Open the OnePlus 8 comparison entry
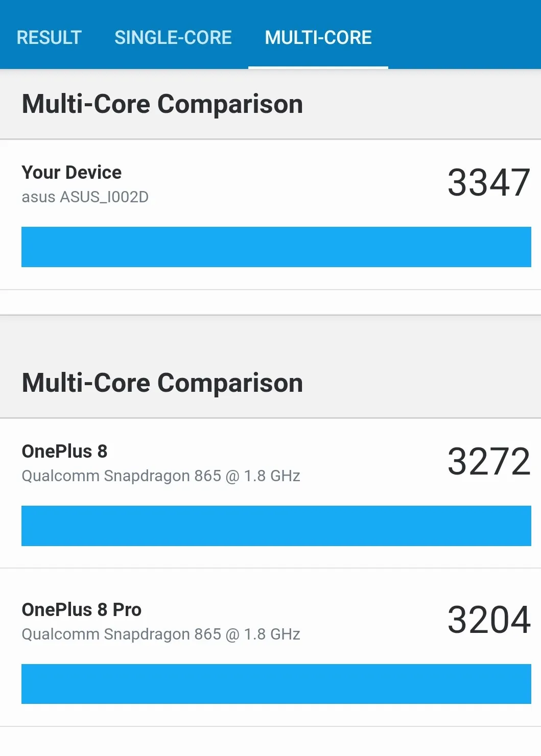Screen dimensions: 541x756 270,493
